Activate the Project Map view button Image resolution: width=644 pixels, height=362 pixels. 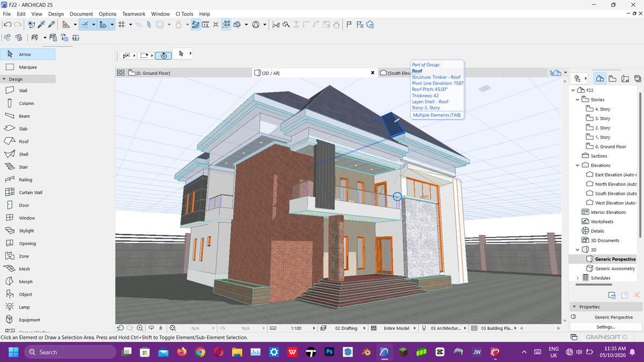click(x=599, y=79)
